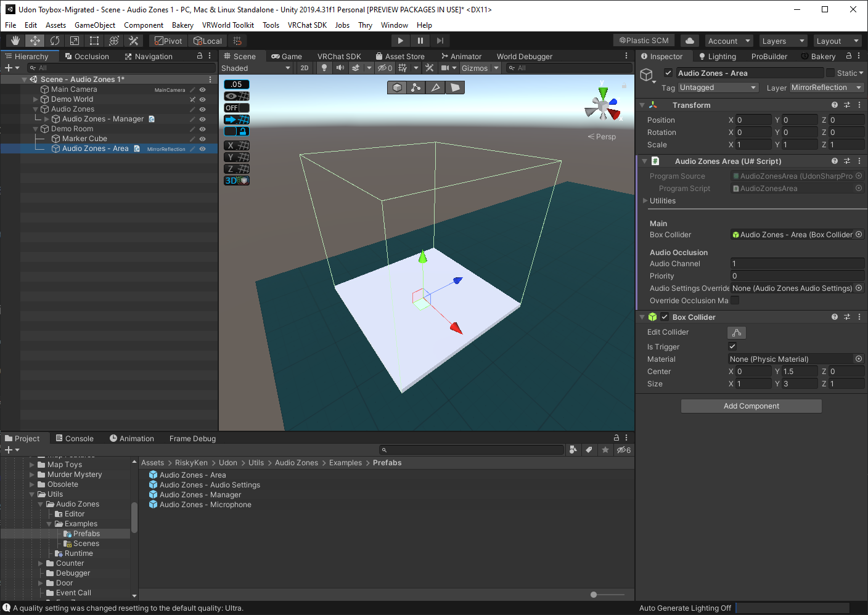Open the GameObject menu

click(95, 25)
